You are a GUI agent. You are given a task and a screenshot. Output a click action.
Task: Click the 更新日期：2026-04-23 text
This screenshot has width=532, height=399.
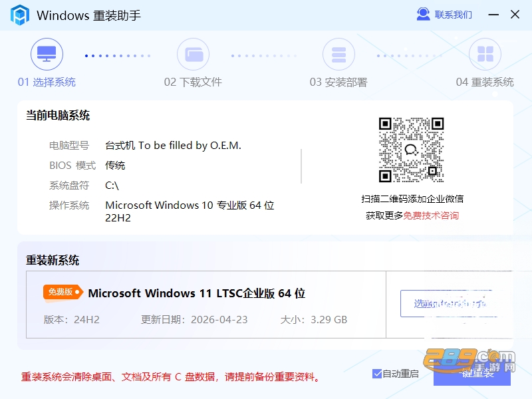(194, 320)
